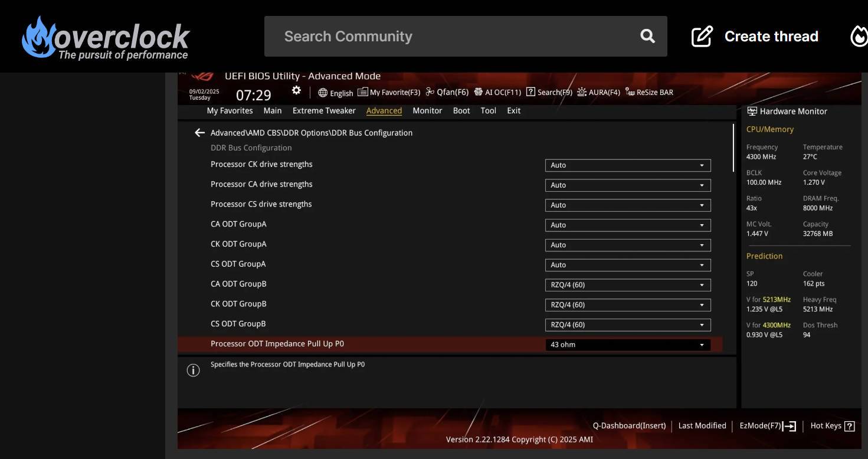The width and height of the screenshot is (868, 459).
Task: Open My Favorite with F3 icon
Action: pos(362,92)
